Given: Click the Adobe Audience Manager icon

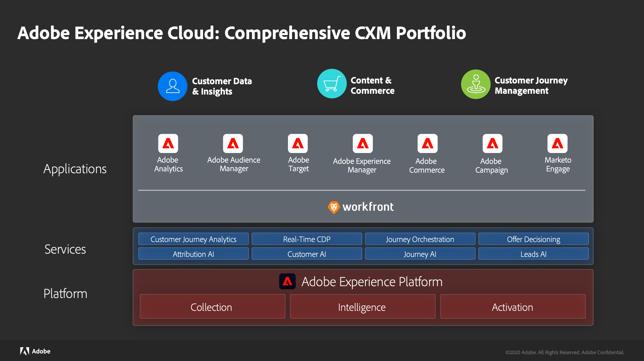Looking at the screenshot, I should point(233,143).
